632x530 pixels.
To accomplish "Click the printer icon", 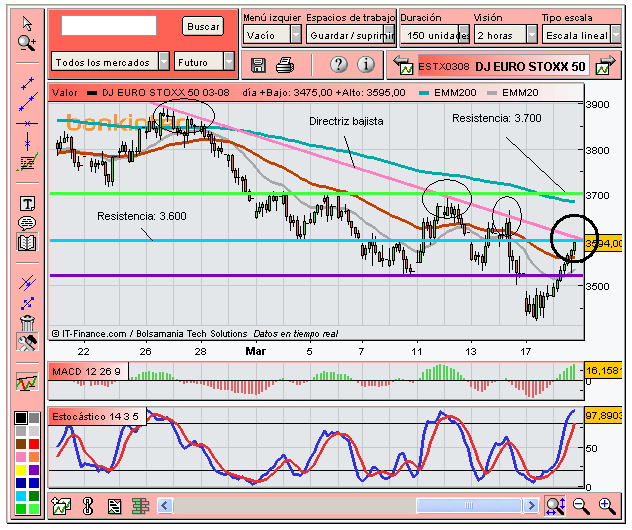I will (x=285, y=65).
